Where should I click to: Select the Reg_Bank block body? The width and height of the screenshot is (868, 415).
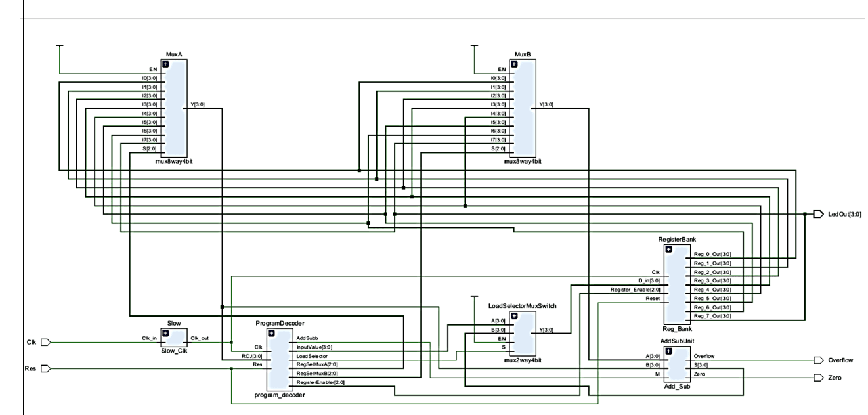tap(678, 284)
